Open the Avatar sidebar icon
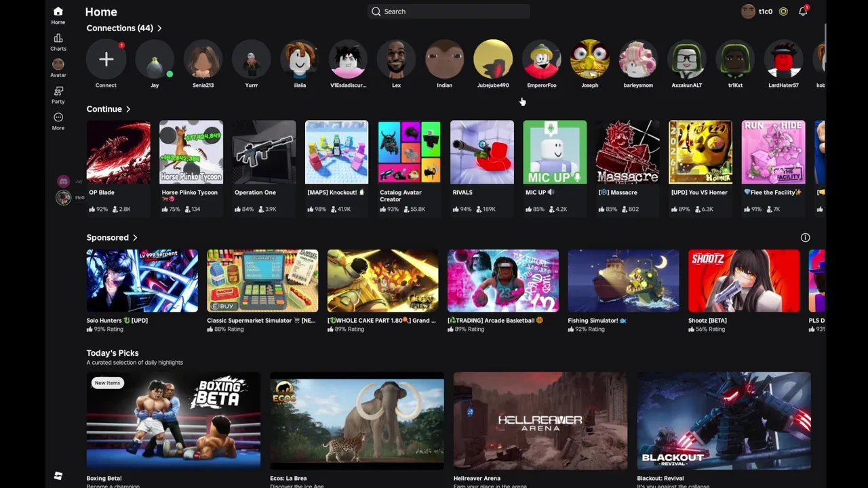The height and width of the screenshot is (488, 868). click(58, 68)
